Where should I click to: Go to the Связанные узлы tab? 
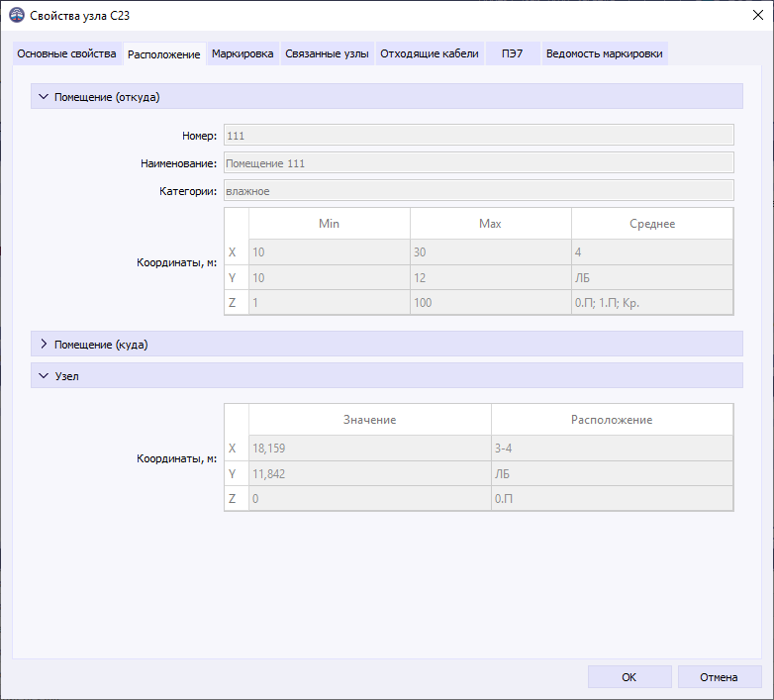pos(327,53)
